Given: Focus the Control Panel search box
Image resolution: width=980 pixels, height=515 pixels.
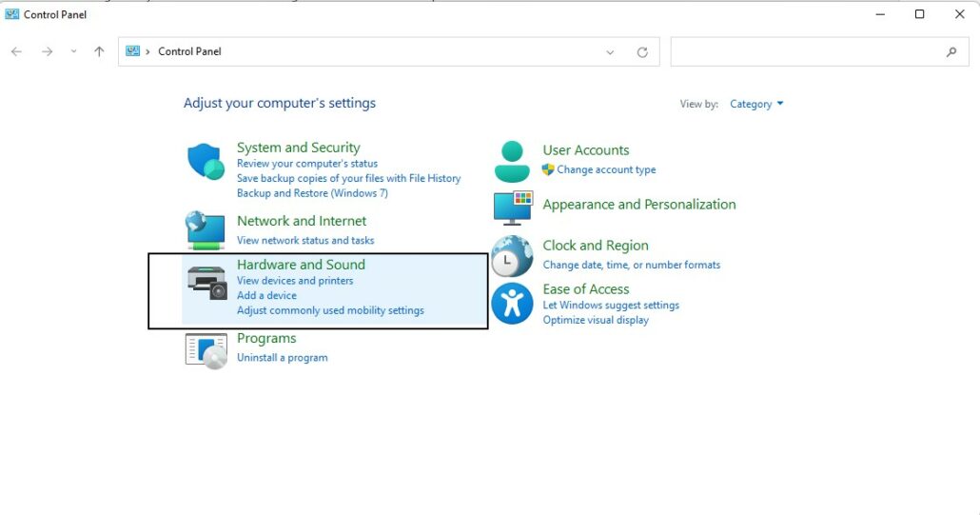Looking at the screenshot, I should [x=819, y=51].
